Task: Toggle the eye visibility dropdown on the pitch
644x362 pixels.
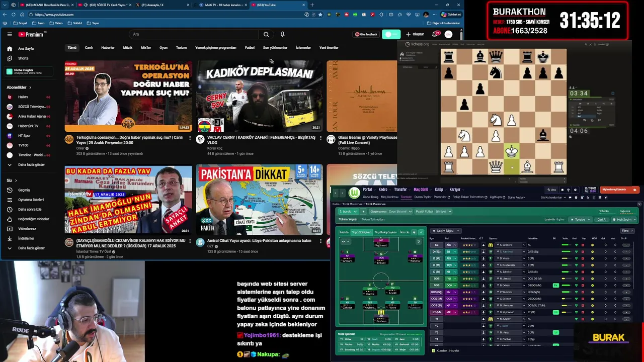Action: [x=345, y=241]
